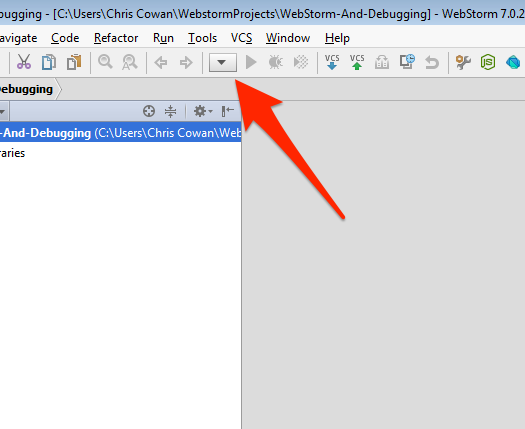Viewport: 525px width, 429px height.
Task: Click the Paste clipboard icon
Action: pos(74,62)
